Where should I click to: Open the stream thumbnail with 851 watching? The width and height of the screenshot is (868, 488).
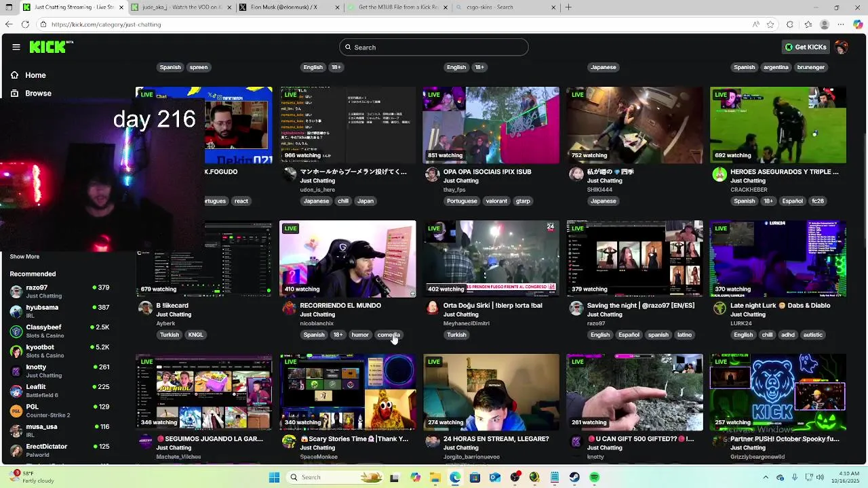coord(491,125)
